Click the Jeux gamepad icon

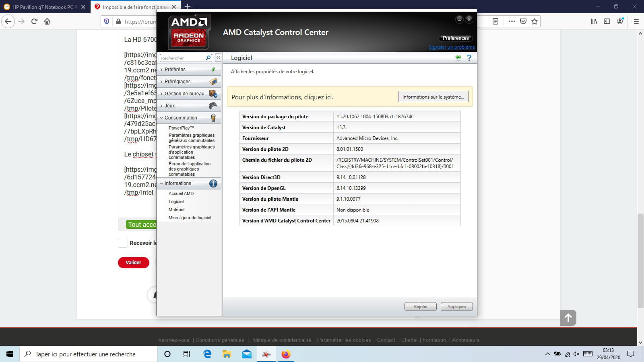coord(213,106)
